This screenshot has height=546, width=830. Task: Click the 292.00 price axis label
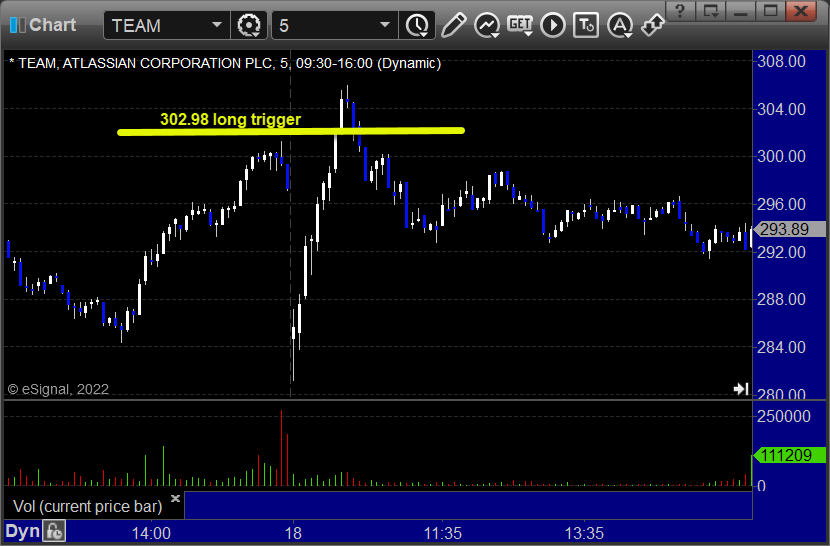pyautogui.click(x=782, y=252)
